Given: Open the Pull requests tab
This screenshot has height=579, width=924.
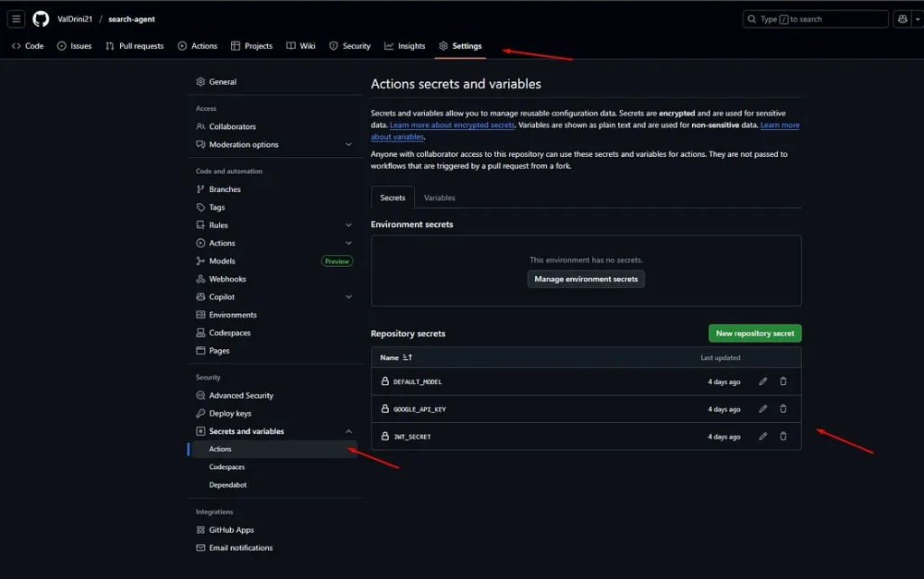Looking at the screenshot, I should coord(134,46).
